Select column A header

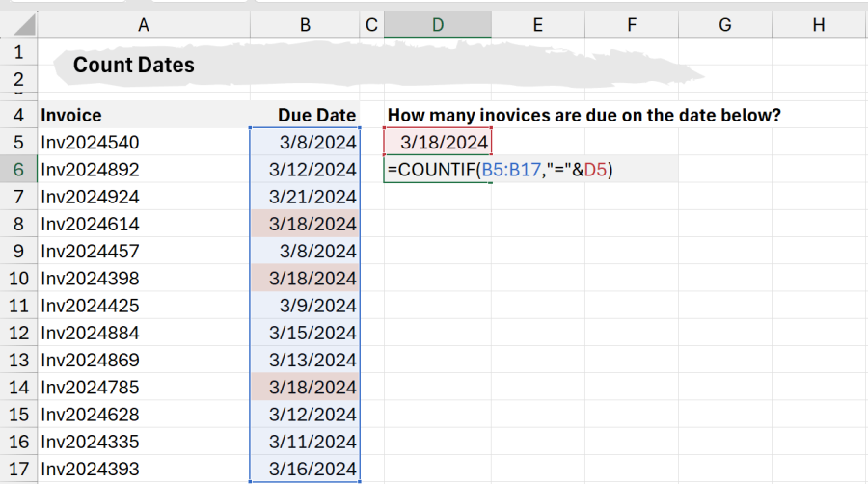click(144, 25)
